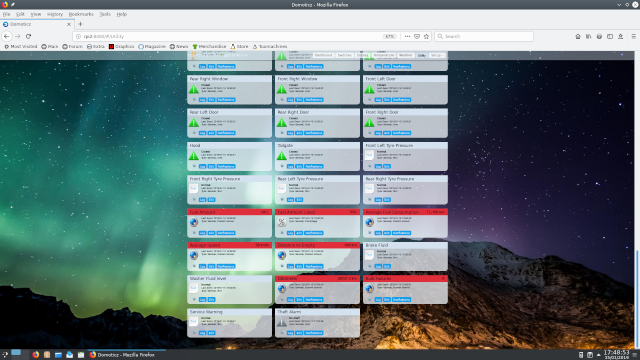Toggle the favorite star on Service Warning card

click(194, 333)
